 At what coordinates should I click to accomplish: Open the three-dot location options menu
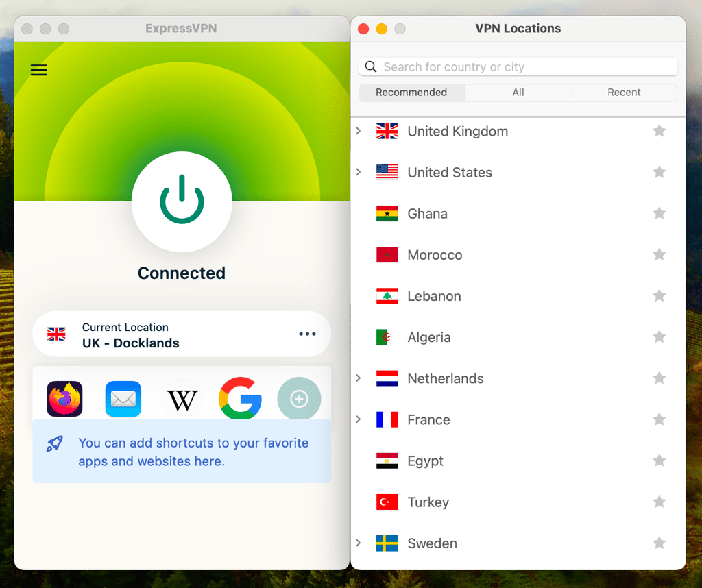tap(307, 334)
